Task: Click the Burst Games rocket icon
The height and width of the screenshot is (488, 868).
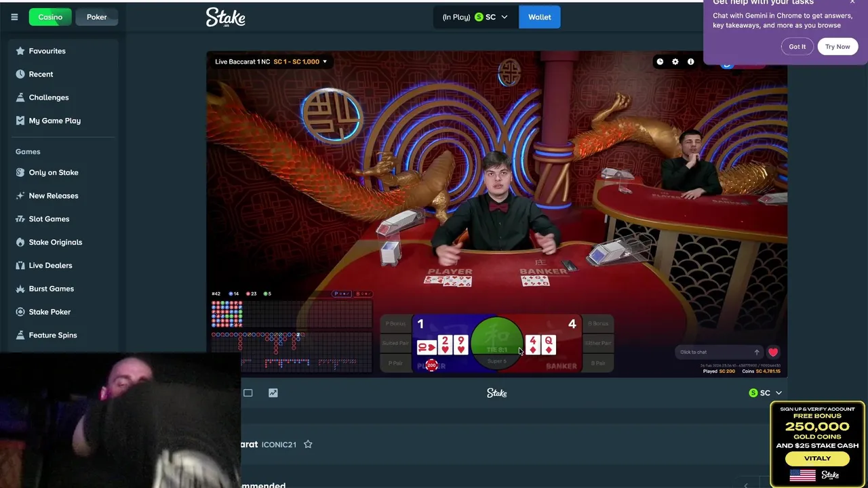Action: [x=20, y=289]
